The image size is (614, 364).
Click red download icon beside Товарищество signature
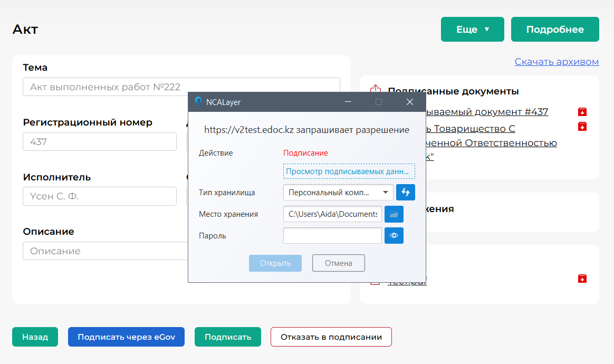(x=582, y=127)
